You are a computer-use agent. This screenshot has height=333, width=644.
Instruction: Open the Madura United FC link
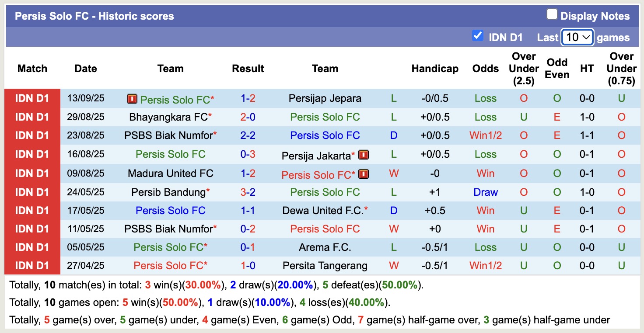click(170, 173)
